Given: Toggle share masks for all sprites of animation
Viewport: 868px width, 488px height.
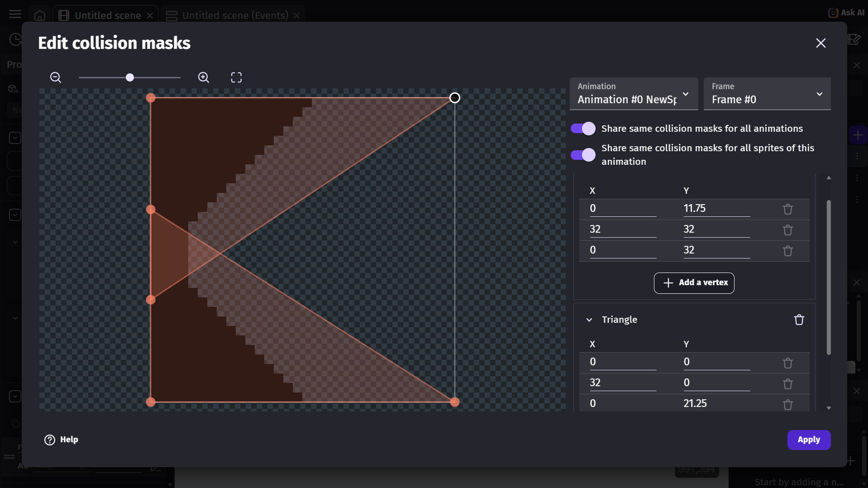Looking at the screenshot, I should click(583, 155).
